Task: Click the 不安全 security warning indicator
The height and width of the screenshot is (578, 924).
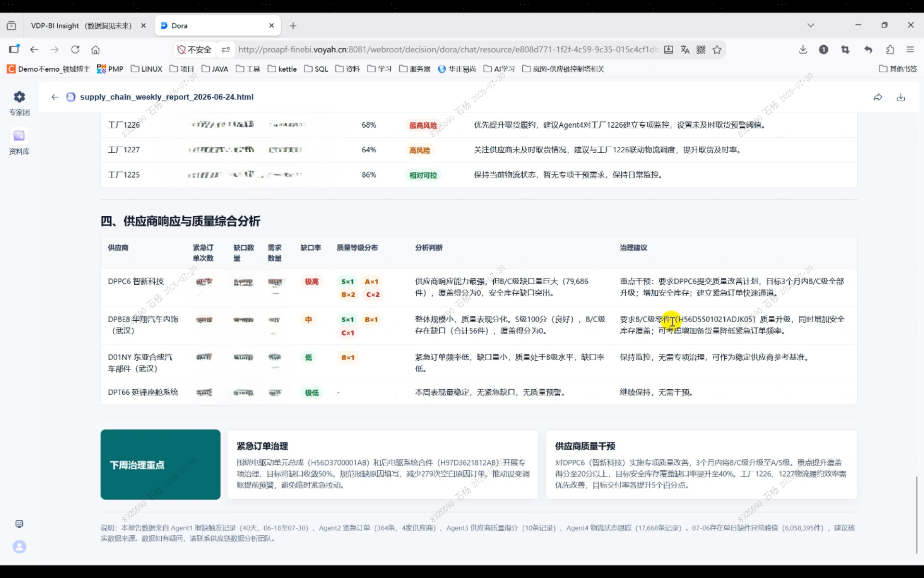Action: (194, 50)
